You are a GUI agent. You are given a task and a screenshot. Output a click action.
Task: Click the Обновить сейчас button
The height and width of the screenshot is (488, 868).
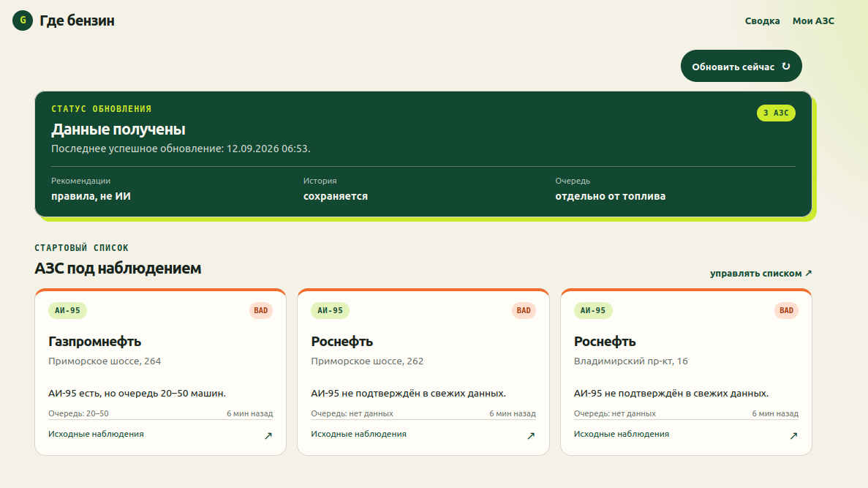click(741, 66)
